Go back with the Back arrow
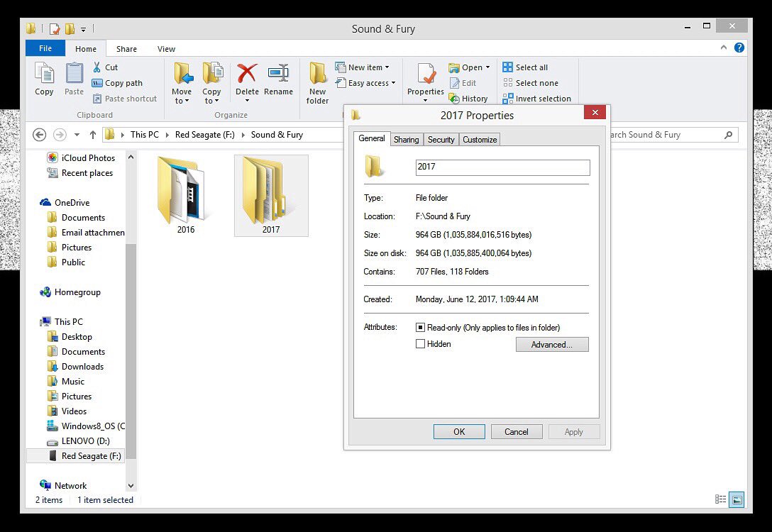 40,134
